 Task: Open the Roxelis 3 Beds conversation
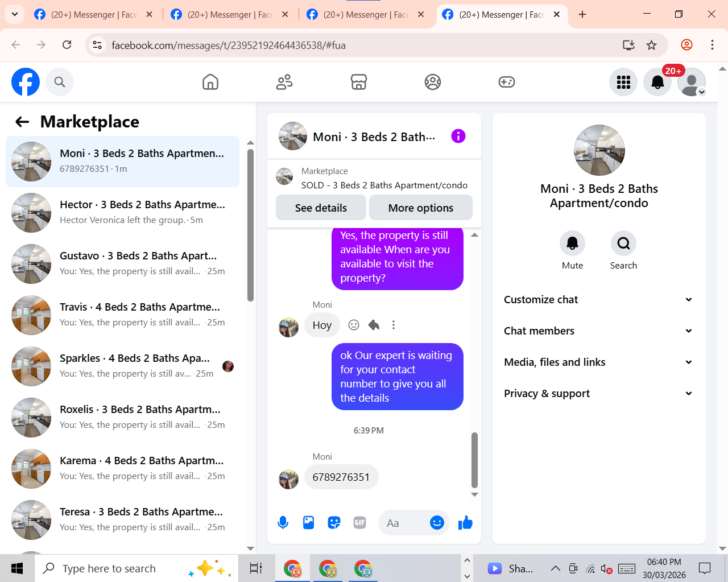tap(122, 417)
